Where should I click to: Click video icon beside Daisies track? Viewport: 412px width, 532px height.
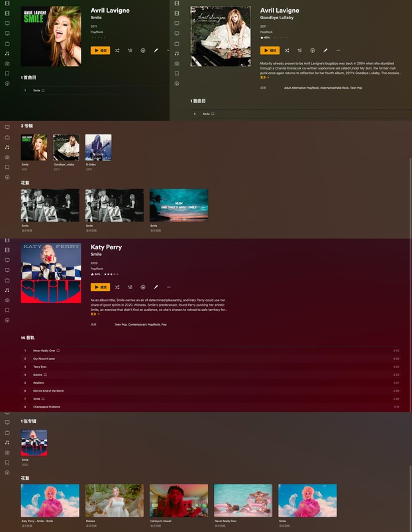point(45,375)
